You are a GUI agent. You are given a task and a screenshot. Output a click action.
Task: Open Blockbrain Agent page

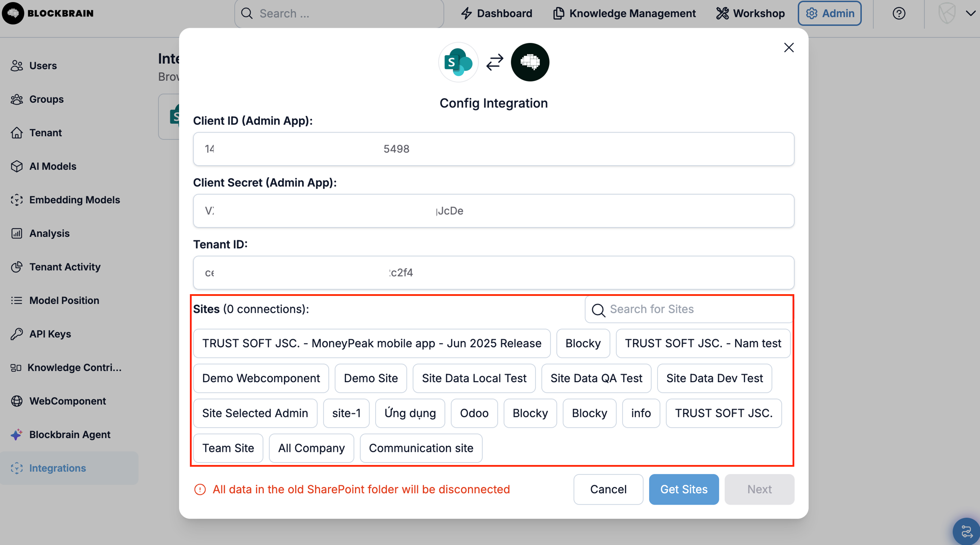click(x=70, y=434)
